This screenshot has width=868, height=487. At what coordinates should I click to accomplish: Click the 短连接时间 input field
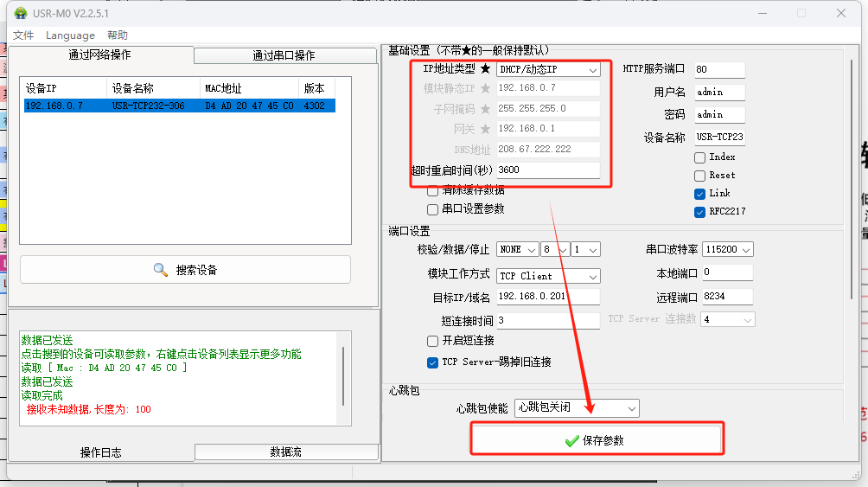pyautogui.click(x=548, y=321)
